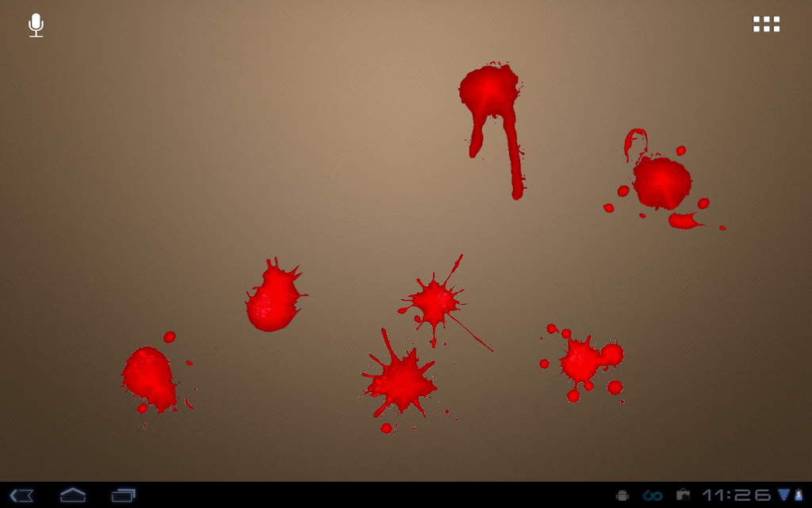
Task: Tap the Back navigation button
Action: pos(21,495)
